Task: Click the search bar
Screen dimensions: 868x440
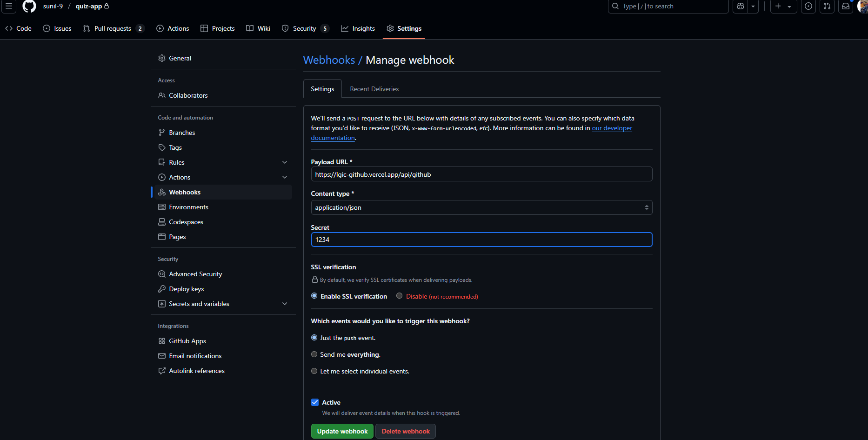Action: [x=668, y=6]
